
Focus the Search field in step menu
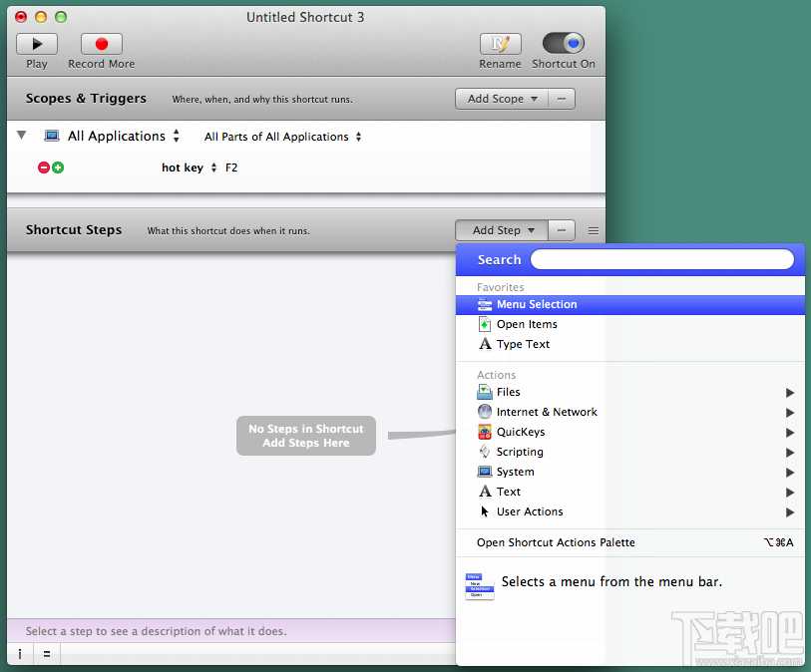[x=662, y=259]
